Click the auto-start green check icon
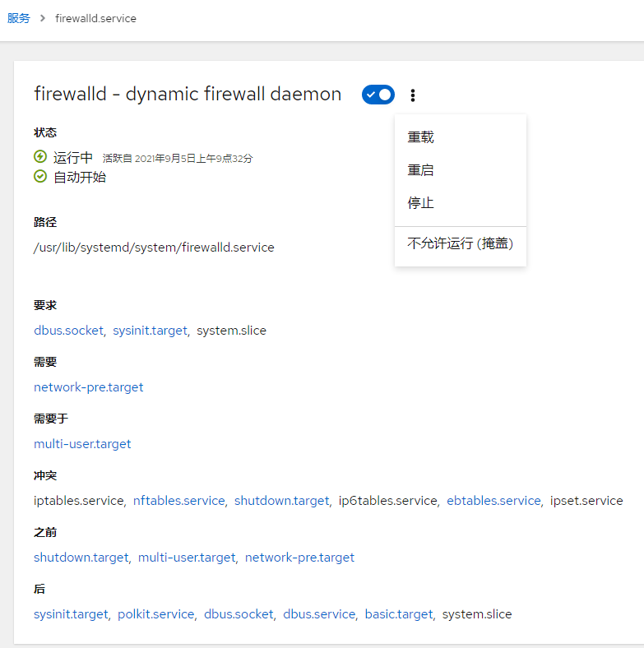This screenshot has width=644, height=648. (x=40, y=177)
